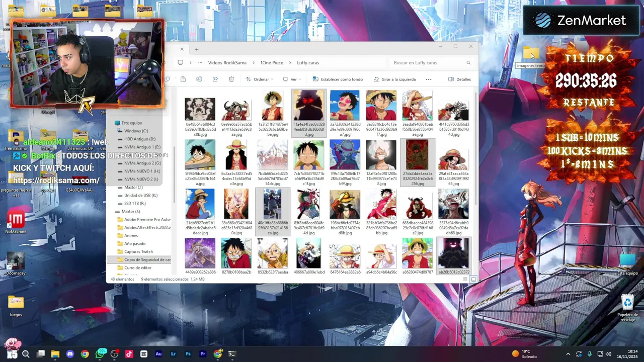Open Doomsday desktop shortcut
The height and width of the screenshot is (362, 644).
pos(16,264)
